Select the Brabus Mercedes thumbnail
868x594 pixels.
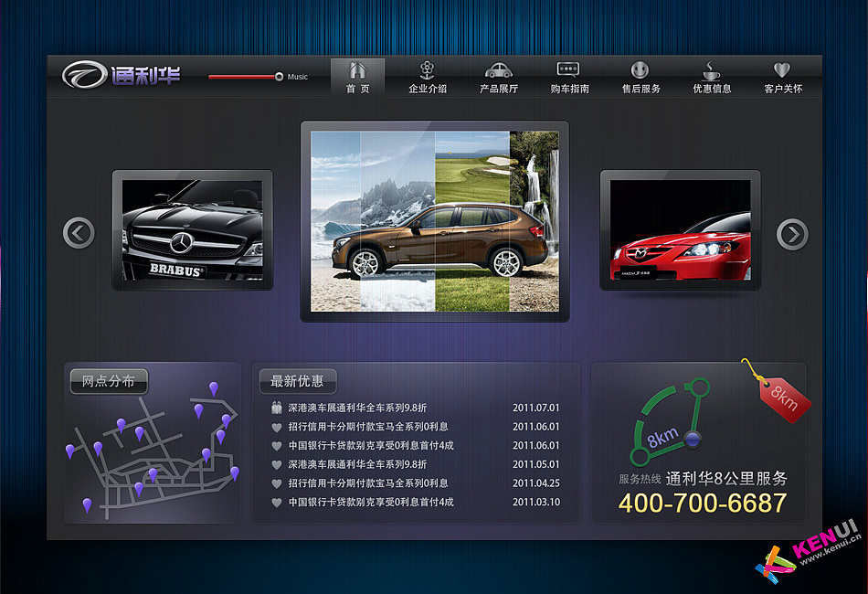pos(193,229)
